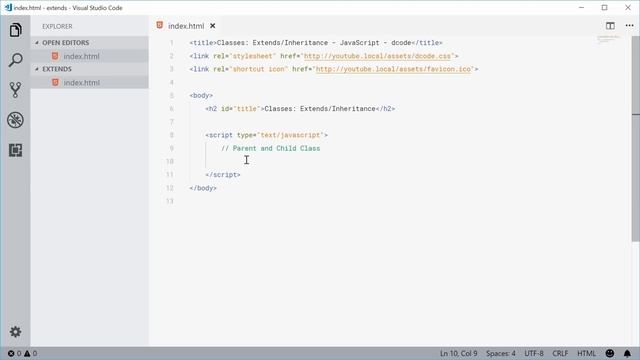Open the Extensions view
The image size is (640, 360).
15,150
